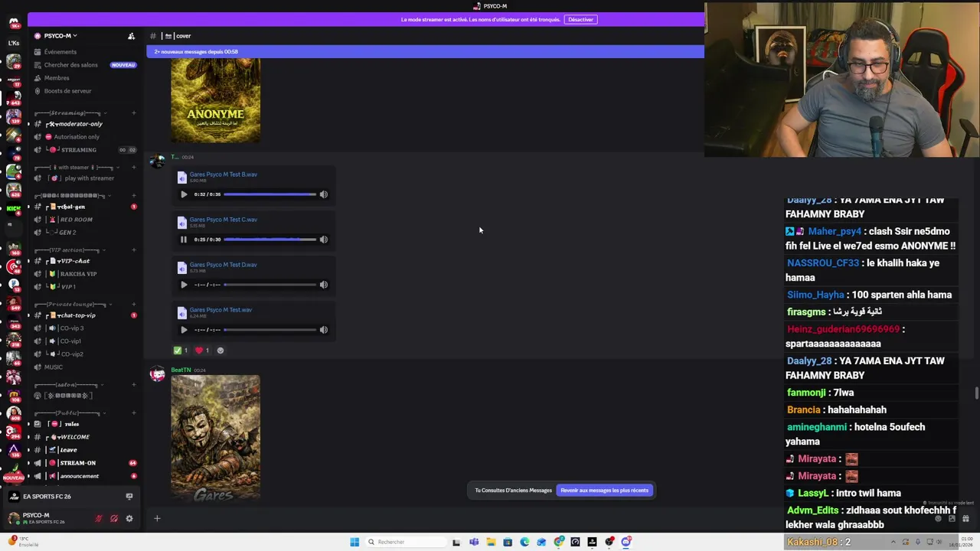
Task: Open File Explorer from the taskbar
Action: (x=491, y=542)
